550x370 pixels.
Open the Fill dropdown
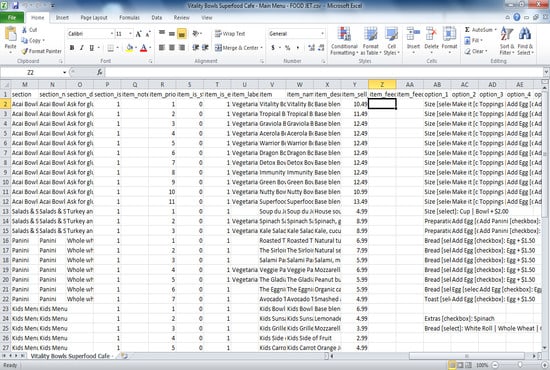pyautogui.click(x=475, y=40)
